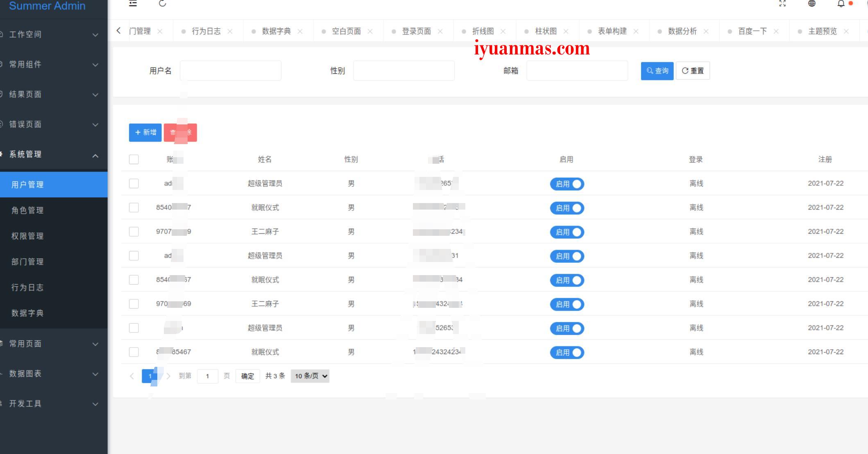Enter fullscreen with the expand icon
The height and width of the screenshot is (454, 868).
782,3
